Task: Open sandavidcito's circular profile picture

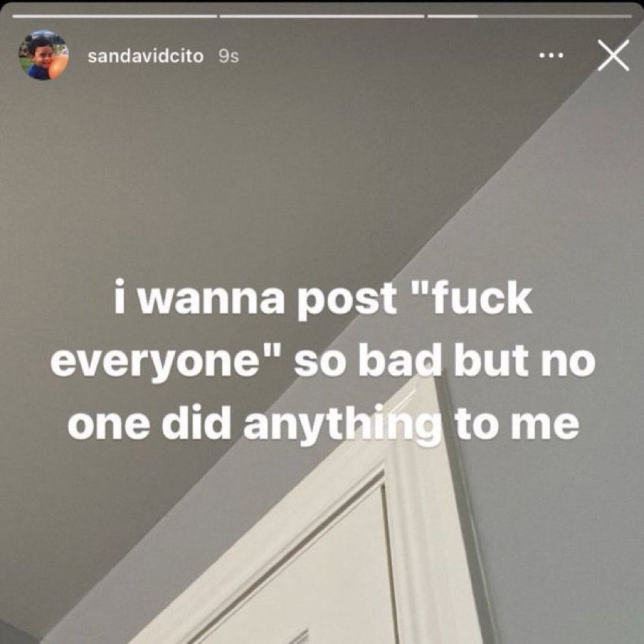Action: (x=44, y=55)
